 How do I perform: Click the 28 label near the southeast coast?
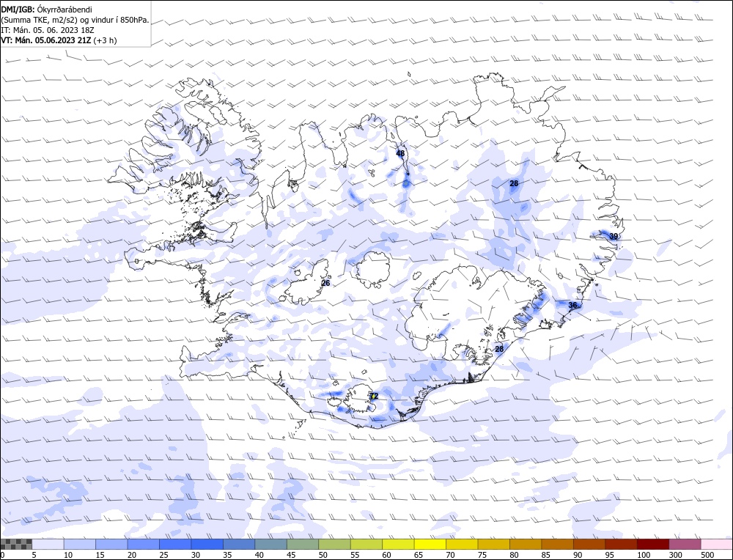[499, 349]
